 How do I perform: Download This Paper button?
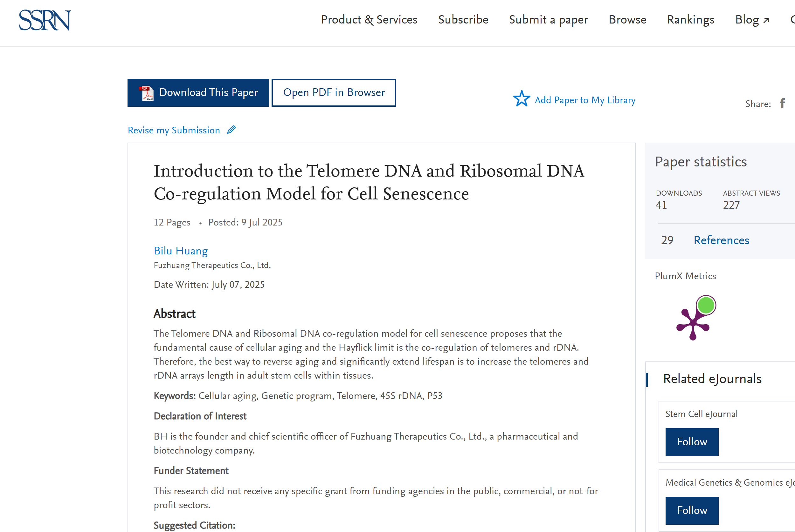[198, 93]
